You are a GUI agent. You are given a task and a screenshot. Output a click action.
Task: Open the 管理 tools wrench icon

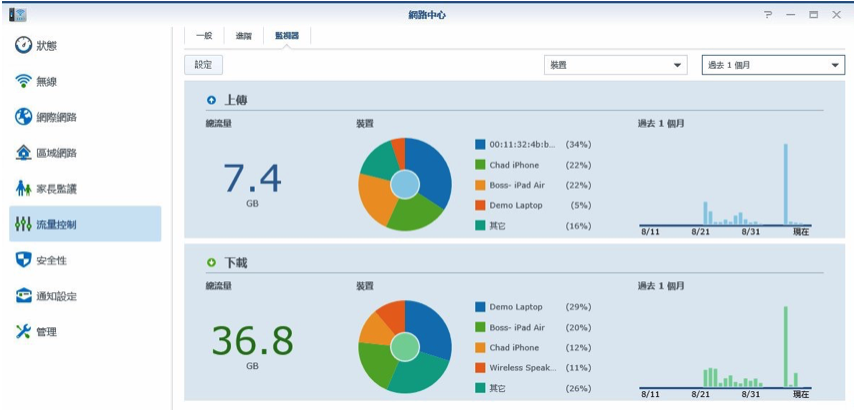click(x=23, y=331)
